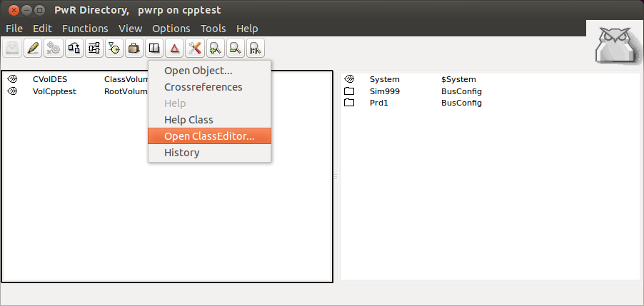This screenshot has width=644, height=306.
Task: Close the PwR Directory window
Action: click(x=14, y=10)
